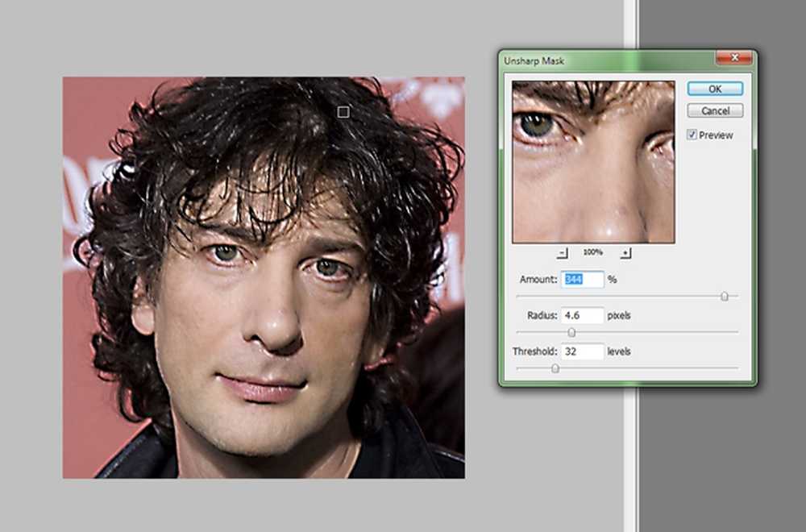Focus the Radius pixels field
Image resolution: width=806 pixels, height=532 pixels.
[x=583, y=315]
